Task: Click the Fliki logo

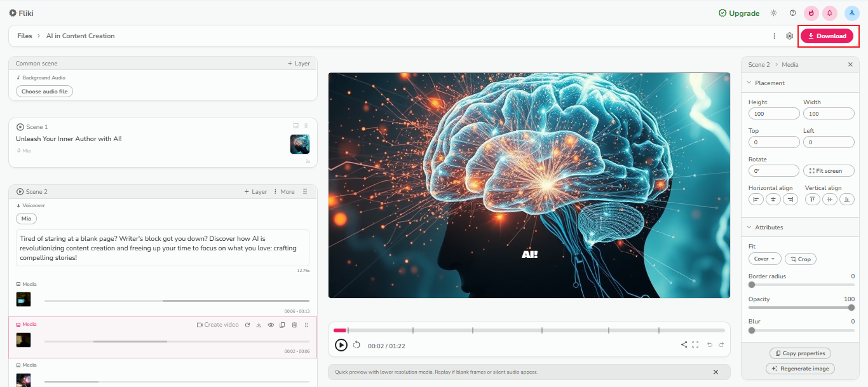Action: pyautogui.click(x=21, y=13)
